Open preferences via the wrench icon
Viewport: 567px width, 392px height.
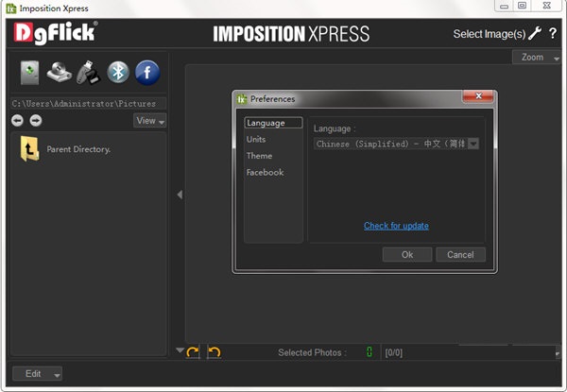coord(535,34)
